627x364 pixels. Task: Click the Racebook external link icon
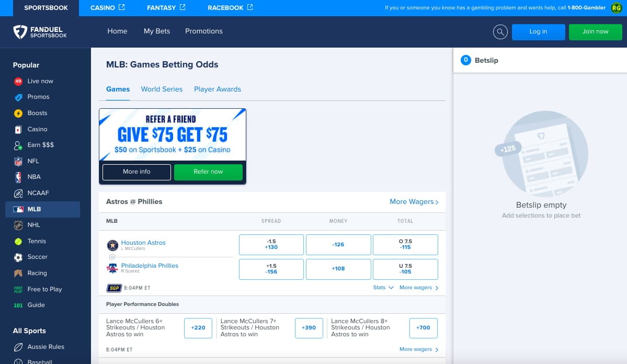click(250, 7)
